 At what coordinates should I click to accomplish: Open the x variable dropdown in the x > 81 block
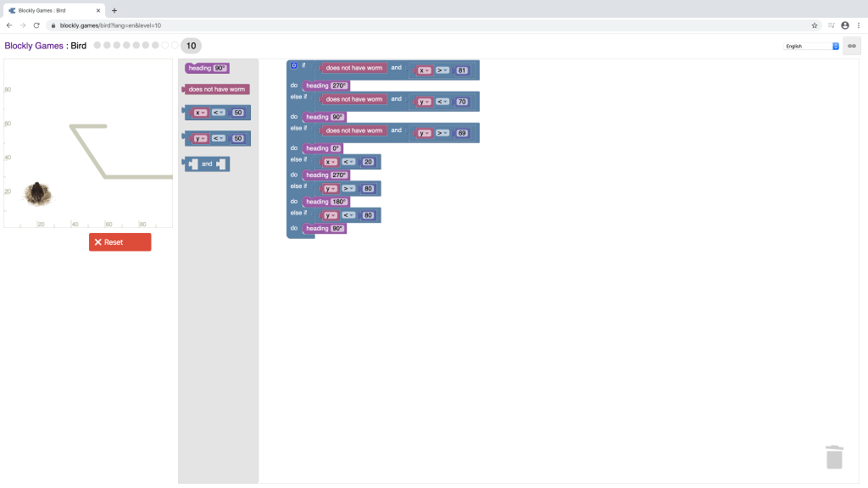tap(424, 70)
